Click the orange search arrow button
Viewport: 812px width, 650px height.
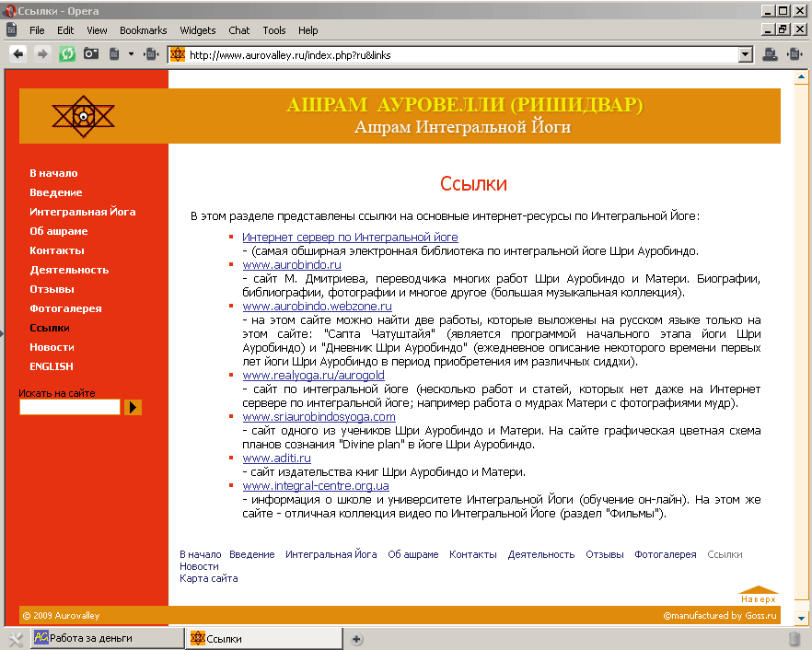[133, 407]
